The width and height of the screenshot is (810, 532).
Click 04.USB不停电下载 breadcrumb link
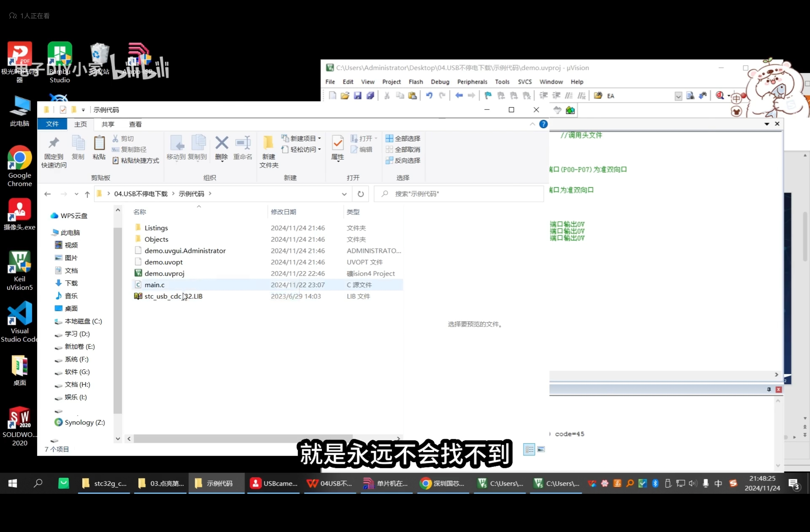(x=141, y=194)
